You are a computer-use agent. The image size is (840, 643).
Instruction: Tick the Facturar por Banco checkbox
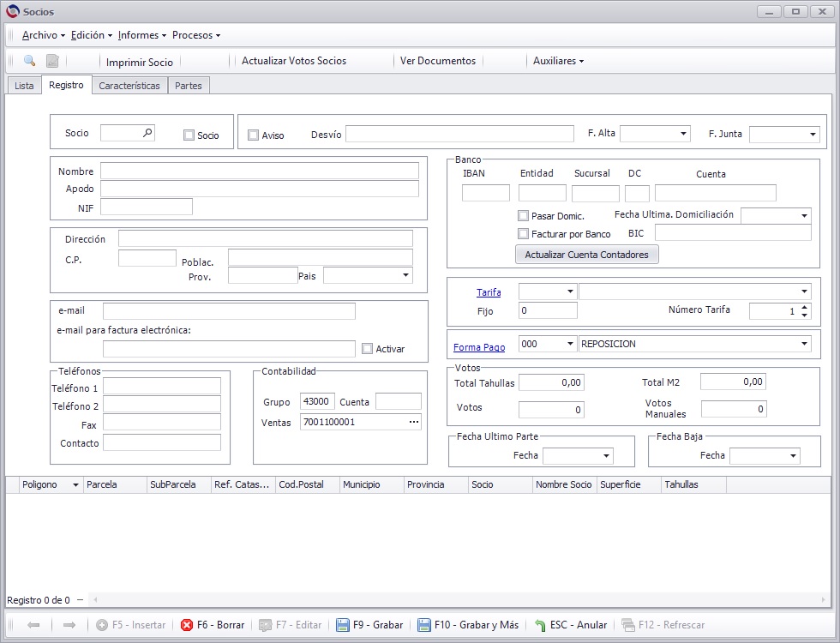[x=524, y=233]
